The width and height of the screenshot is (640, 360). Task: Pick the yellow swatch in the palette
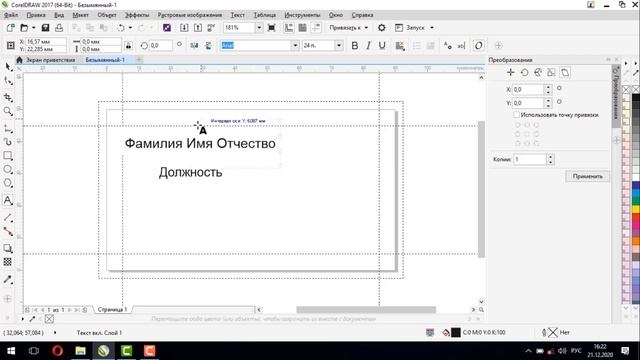(x=636, y=209)
